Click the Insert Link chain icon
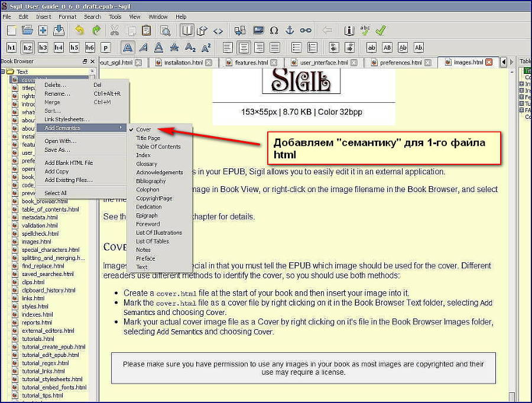532x403 pixels. pyautogui.click(x=306, y=31)
